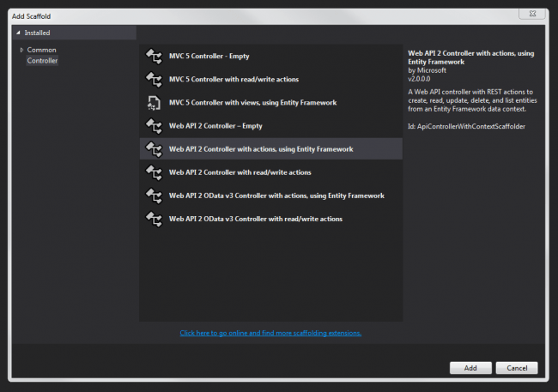This screenshot has height=392, width=558.
Task: Click the Web API 2 Controller read/write actions icon
Action: [154, 172]
